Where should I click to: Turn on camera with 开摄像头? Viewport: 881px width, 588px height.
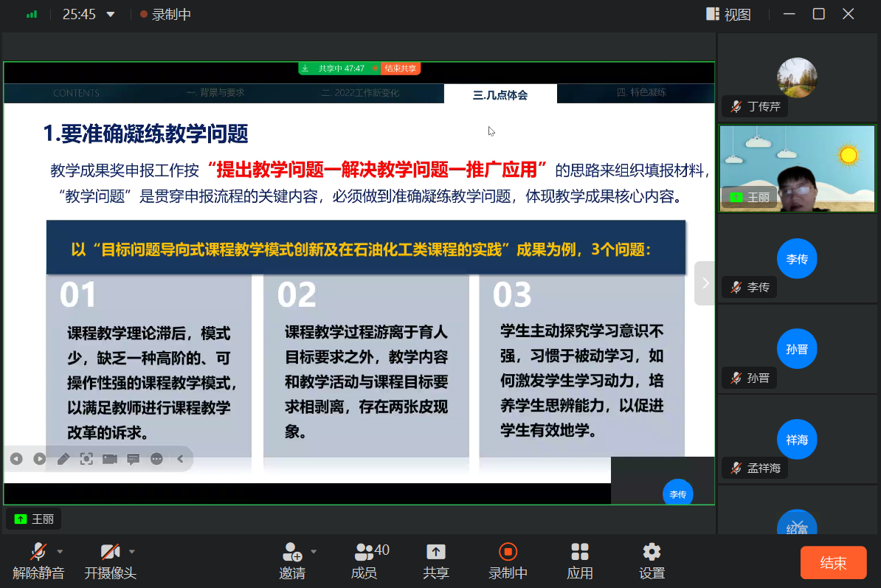pos(110,553)
